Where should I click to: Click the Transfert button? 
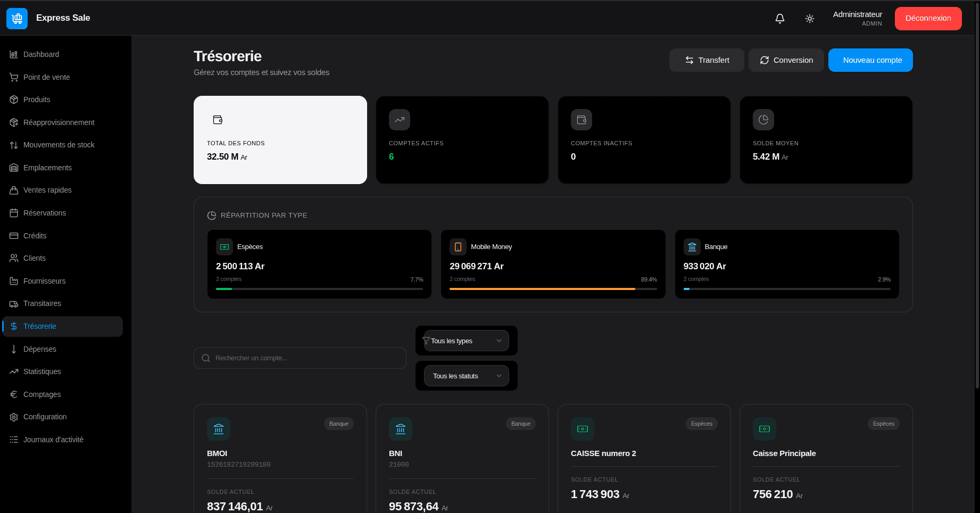click(x=707, y=60)
